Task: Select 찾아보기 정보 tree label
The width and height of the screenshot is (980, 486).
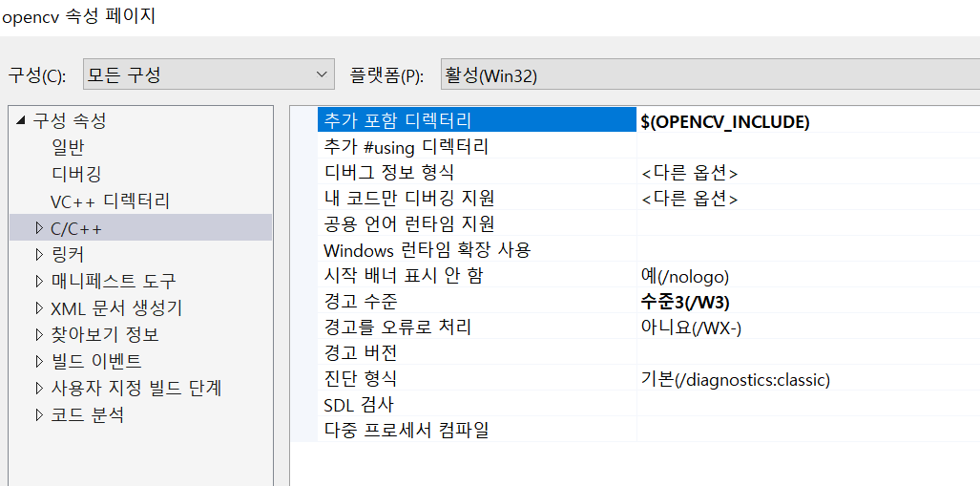Action: [105, 334]
